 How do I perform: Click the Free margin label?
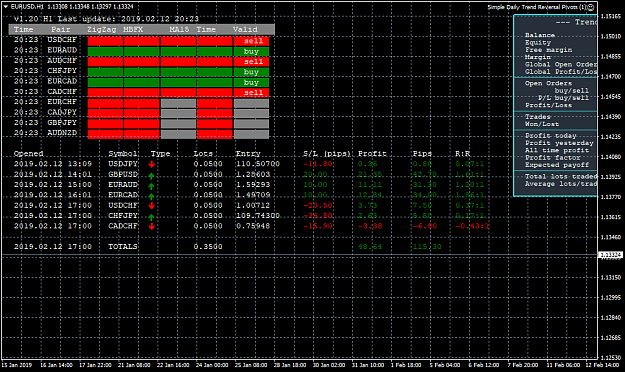(x=548, y=50)
